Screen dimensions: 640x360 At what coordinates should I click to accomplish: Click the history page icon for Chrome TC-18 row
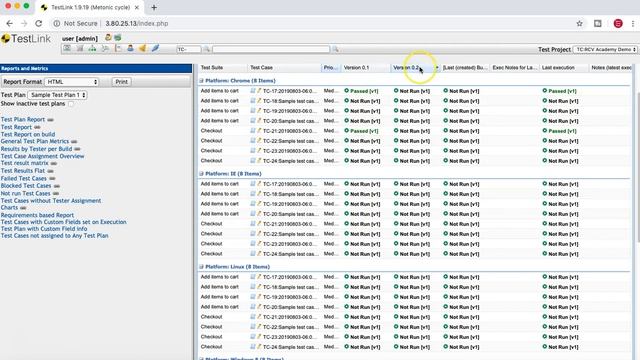(253, 101)
